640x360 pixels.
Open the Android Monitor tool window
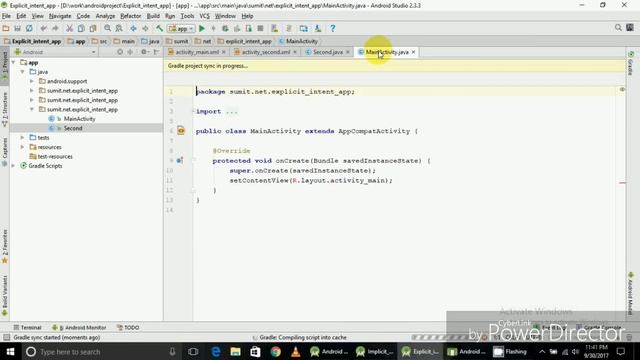79,327
